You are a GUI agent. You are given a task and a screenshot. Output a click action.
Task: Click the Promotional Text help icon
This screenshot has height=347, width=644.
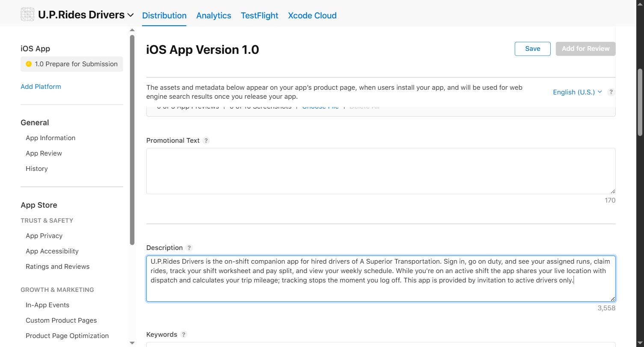(x=206, y=141)
